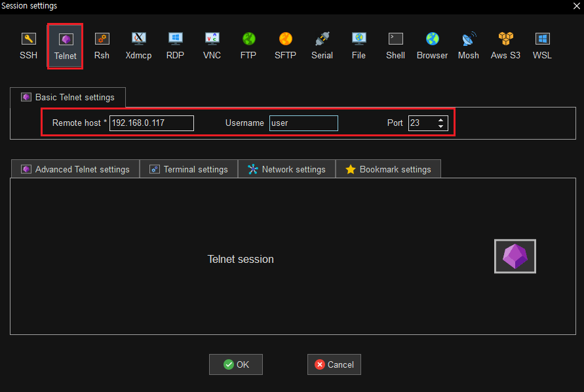Screen dimensions: 584x392
Task: Select the SSH session type
Action: (28, 46)
